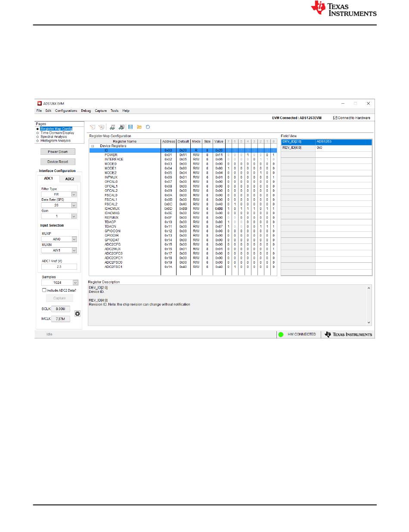Click the Address column header
This screenshot has width=409, height=532.
point(169,141)
